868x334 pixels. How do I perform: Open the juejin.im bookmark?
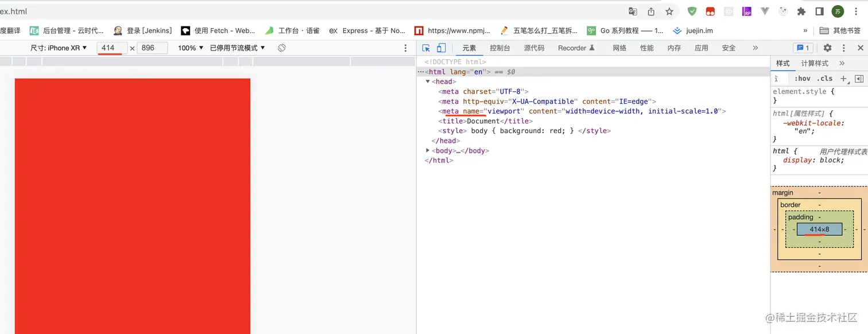(693, 31)
